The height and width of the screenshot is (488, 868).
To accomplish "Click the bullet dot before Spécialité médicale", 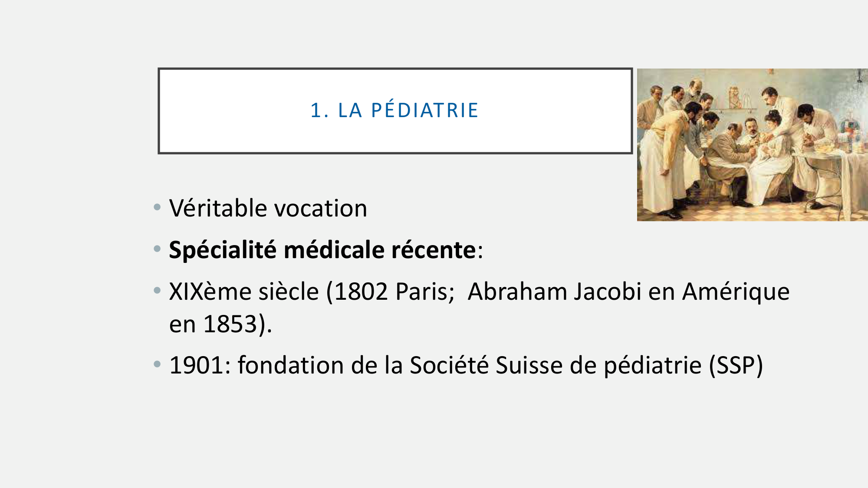I will click(x=157, y=249).
